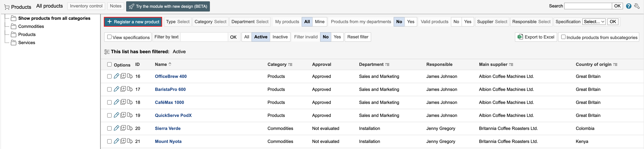Open the Country of origin column filter icon
The height and width of the screenshot is (149, 644).
615,65
